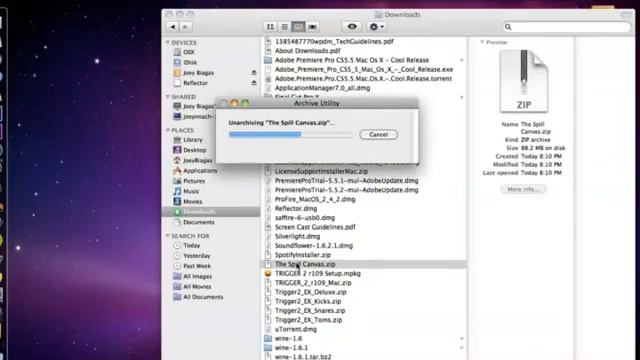Collapse the DEVICES sidebar section
640x360 pixels.
point(168,42)
